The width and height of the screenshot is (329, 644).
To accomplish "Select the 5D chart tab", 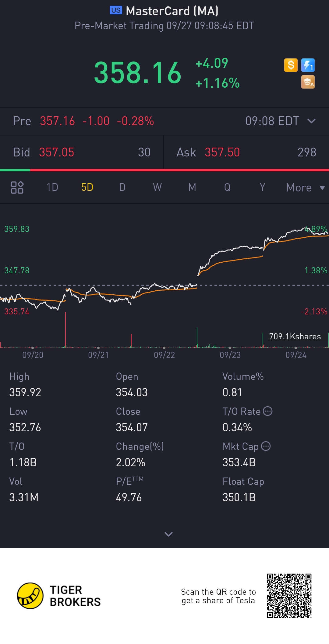I will (x=87, y=187).
